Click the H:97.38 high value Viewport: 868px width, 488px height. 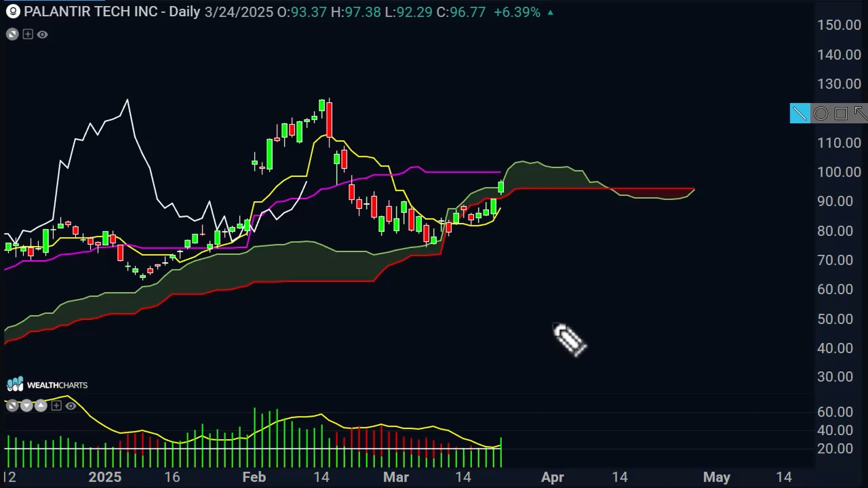356,12
